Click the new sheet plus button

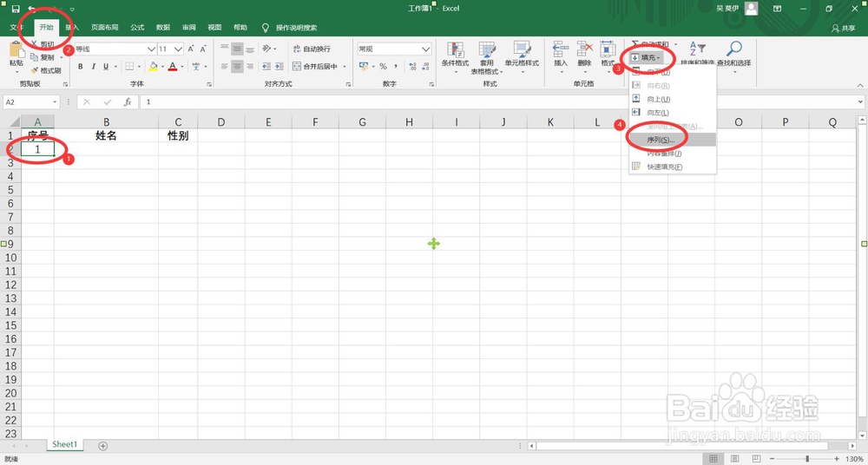point(103,446)
